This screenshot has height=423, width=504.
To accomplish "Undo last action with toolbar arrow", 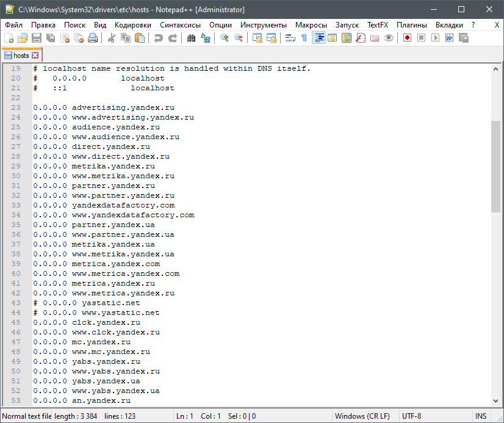I will click(158, 38).
